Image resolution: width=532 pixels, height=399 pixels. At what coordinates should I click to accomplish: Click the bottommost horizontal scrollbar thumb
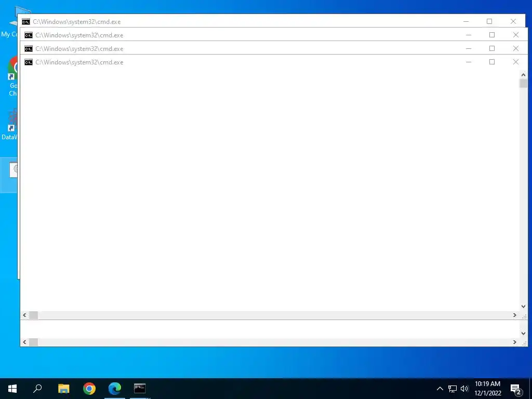[34, 342]
